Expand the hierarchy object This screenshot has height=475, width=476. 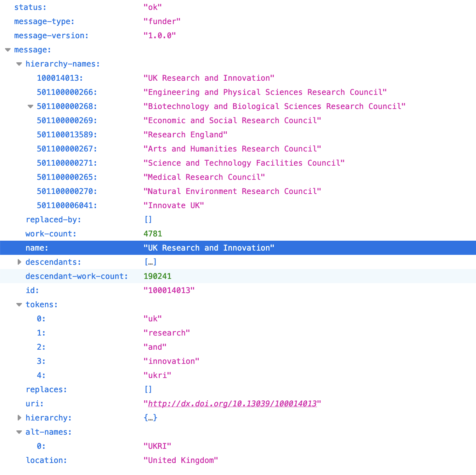[x=19, y=418]
